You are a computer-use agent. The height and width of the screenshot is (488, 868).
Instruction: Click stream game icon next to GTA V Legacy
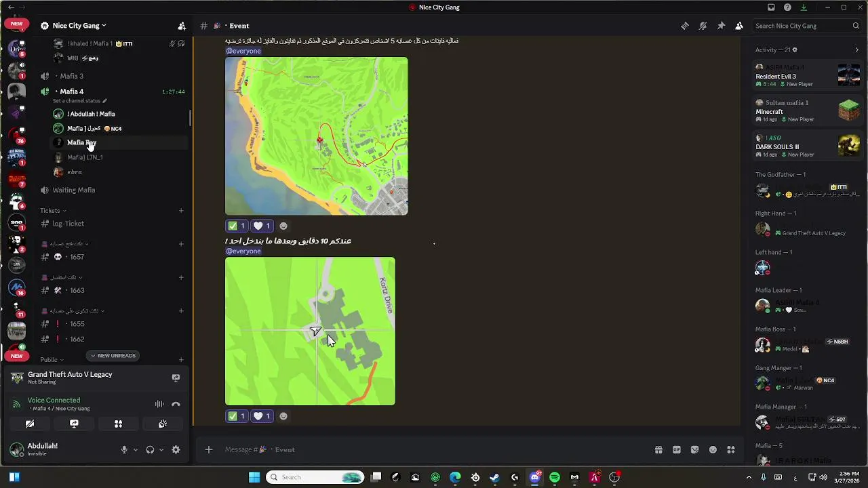tap(176, 378)
